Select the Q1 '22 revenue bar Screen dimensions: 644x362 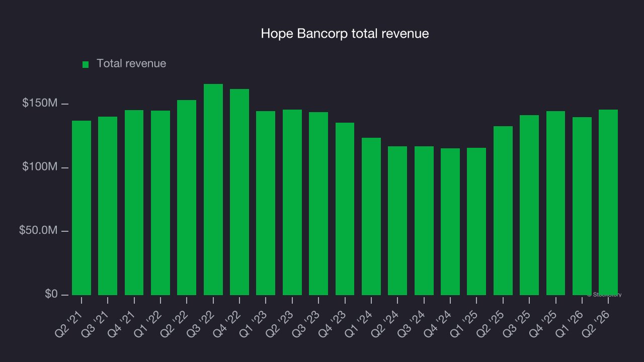coord(160,203)
